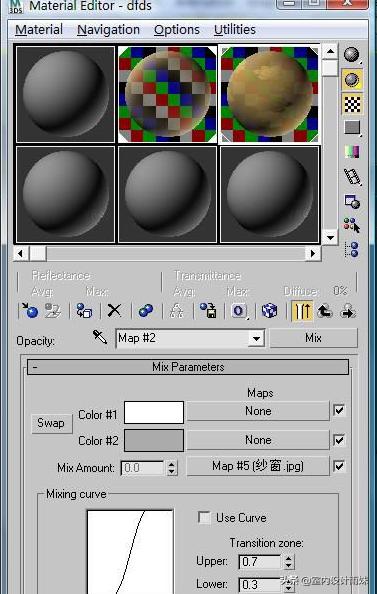Open the Map #2 name dropdown
The image size is (377, 594).
tap(257, 338)
